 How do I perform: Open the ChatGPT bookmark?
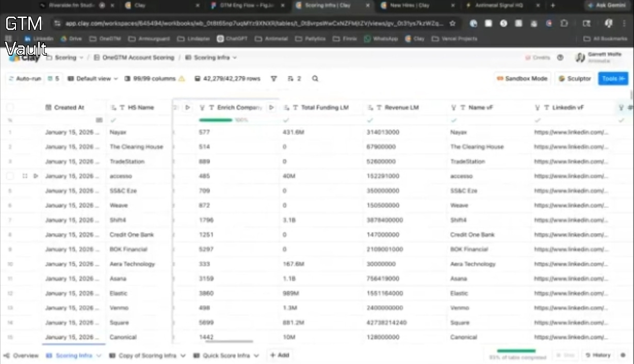point(233,39)
